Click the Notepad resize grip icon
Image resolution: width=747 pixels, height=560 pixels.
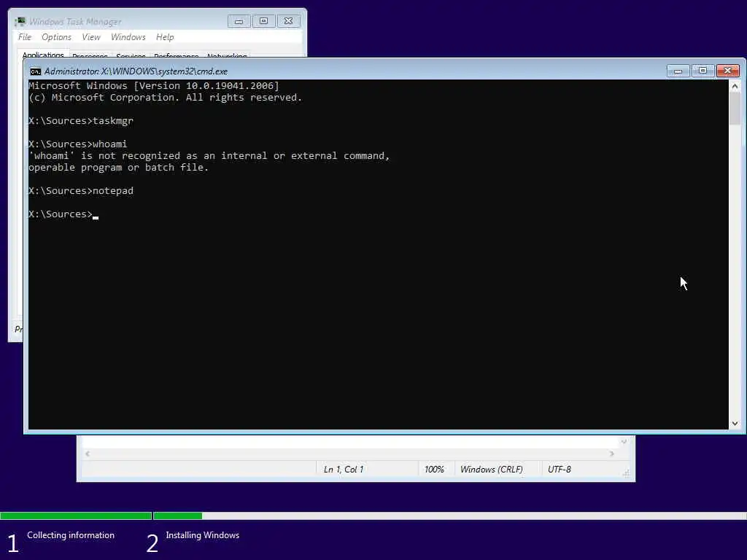(626, 472)
